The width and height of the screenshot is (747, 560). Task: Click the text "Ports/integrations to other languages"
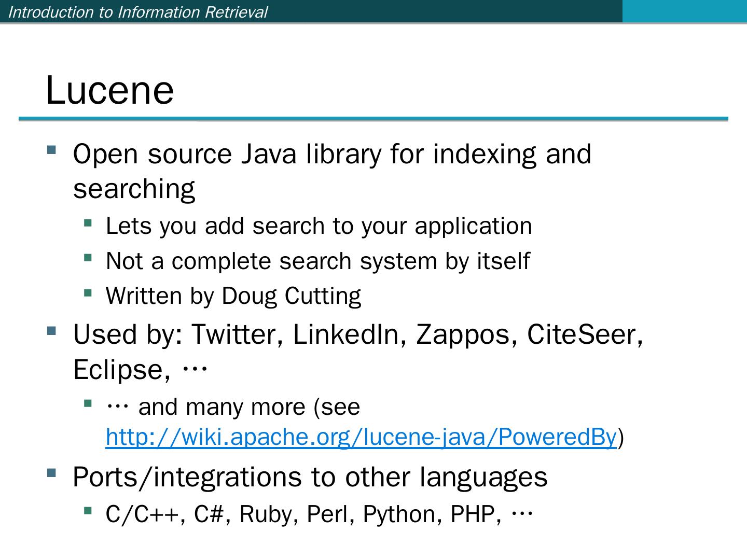tap(310, 477)
